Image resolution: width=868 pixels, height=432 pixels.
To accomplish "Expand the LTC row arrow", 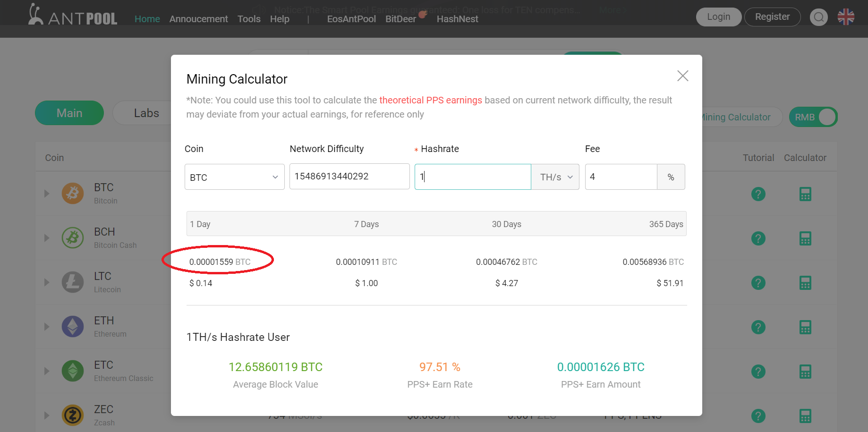I will [47, 282].
